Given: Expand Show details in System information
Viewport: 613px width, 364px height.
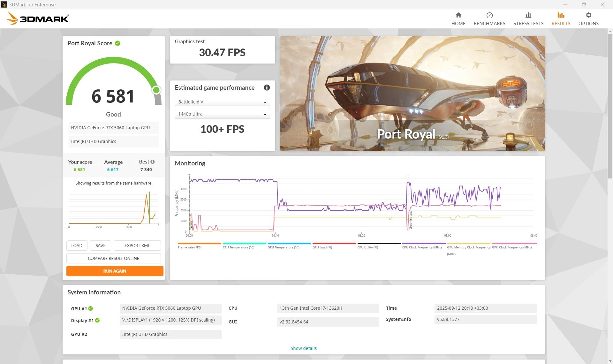Looking at the screenshot, I should [303, 348].
